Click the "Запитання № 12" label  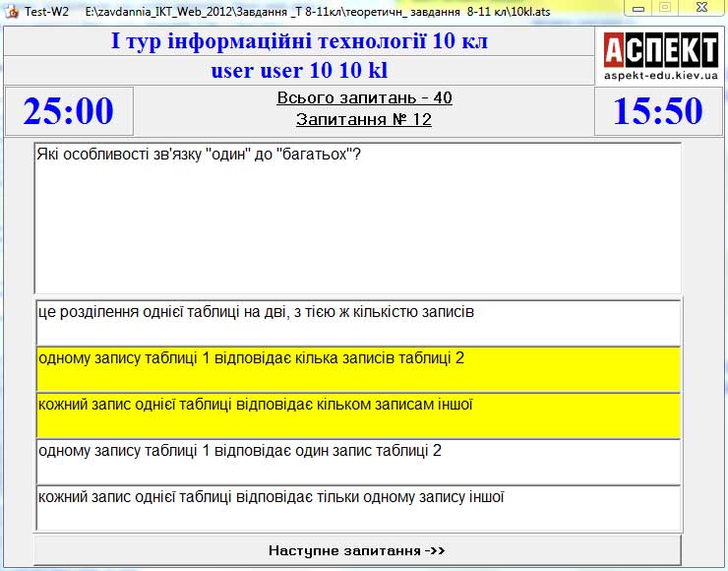(x=364, y=120)
